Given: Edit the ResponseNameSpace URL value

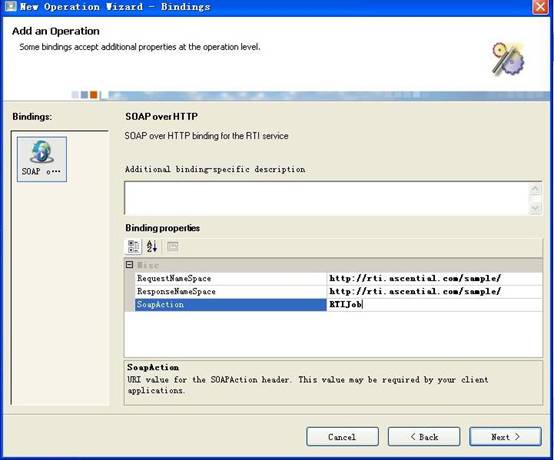Looking at the screenshot, I should coord(435,291).
